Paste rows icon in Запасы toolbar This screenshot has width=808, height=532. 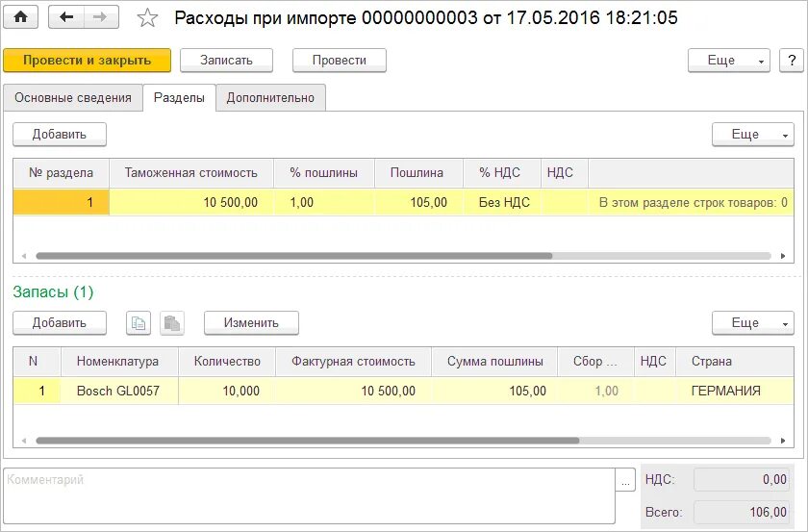pyautogui.click(x=171, y=323)
